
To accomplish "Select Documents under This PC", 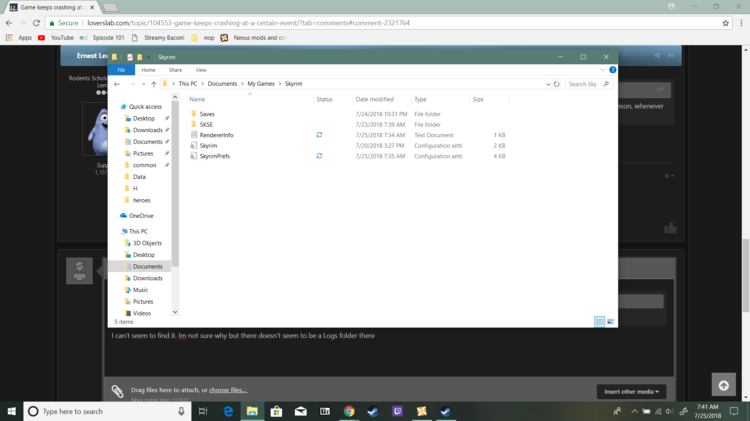I will (x=147, y=266).
